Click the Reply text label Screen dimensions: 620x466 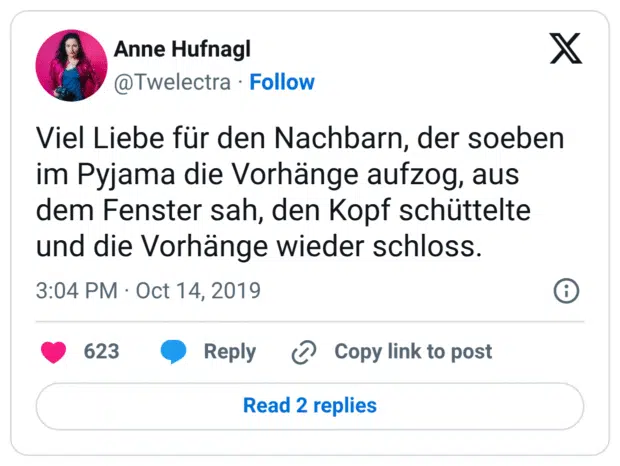[229, 351]
